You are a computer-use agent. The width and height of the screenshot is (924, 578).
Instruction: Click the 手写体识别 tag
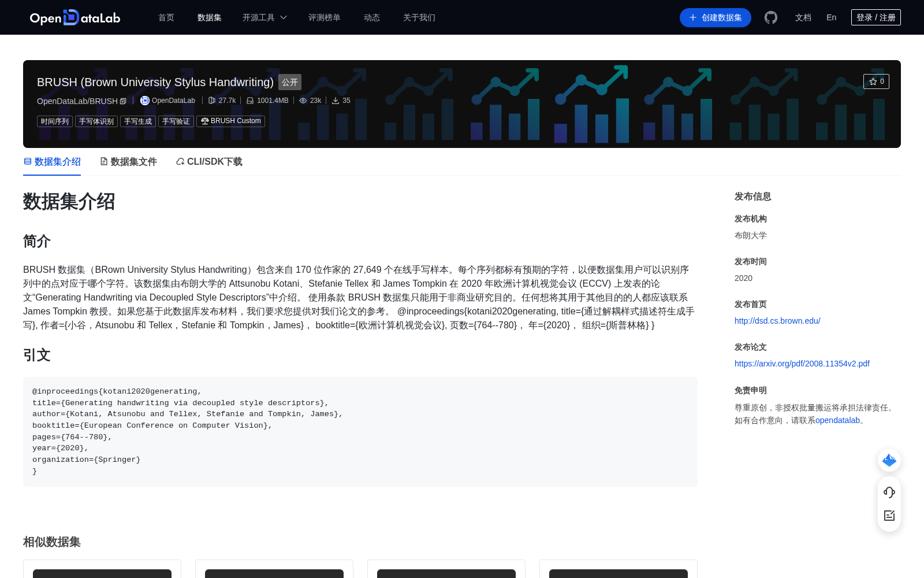(x=96, y=121)
